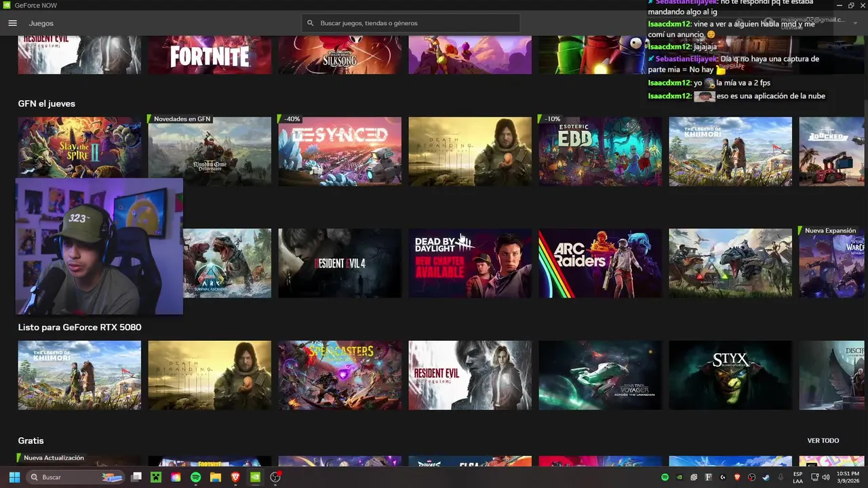The width and height of the screenshot is (868, 488).
Task: Open Kingdom Come Deliverance game card
Action: pyautogui.click(x=210, y=151)
